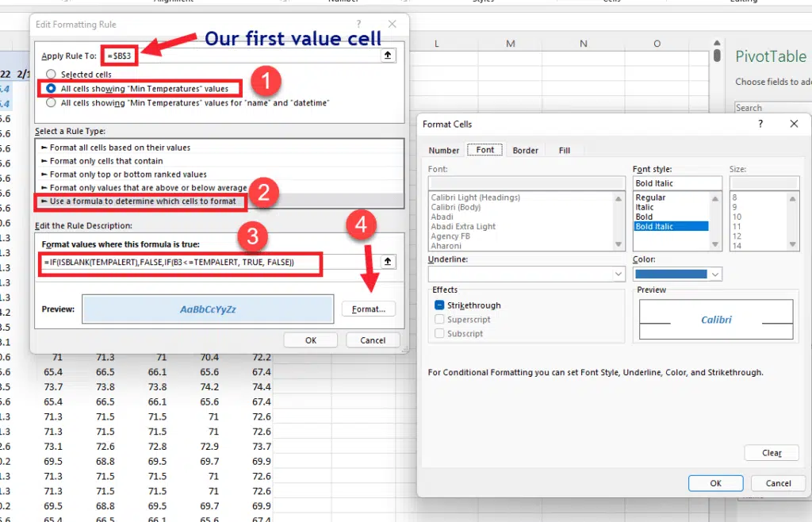Click the range selector icon beside Apply Rule To
The width and height of the screenshot is (812, 522).
tap(388, 56)
